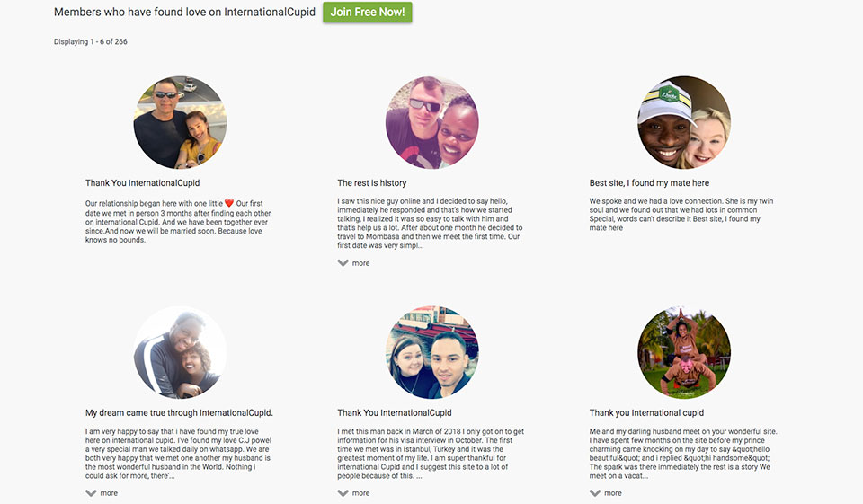Click 'My dream came true through InternationalCupid.' title
Image resolution: width=863 pixels, height=504 pixels.
(179, 413)
